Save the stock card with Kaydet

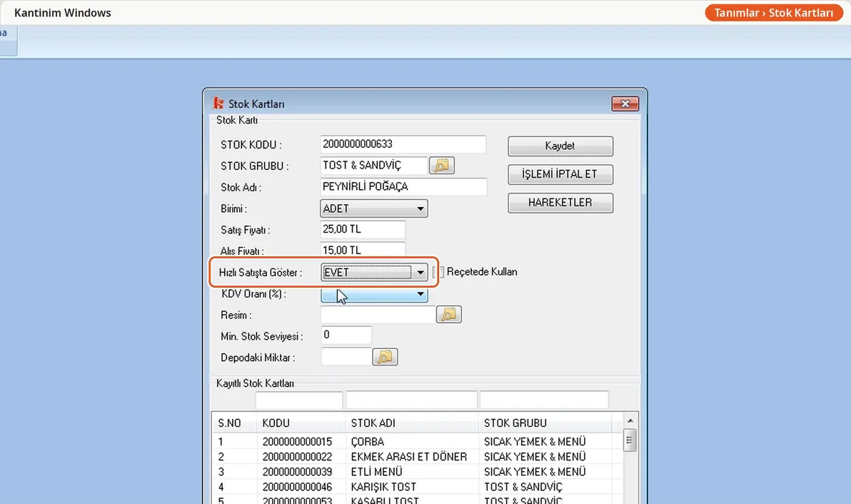(560, 146)
